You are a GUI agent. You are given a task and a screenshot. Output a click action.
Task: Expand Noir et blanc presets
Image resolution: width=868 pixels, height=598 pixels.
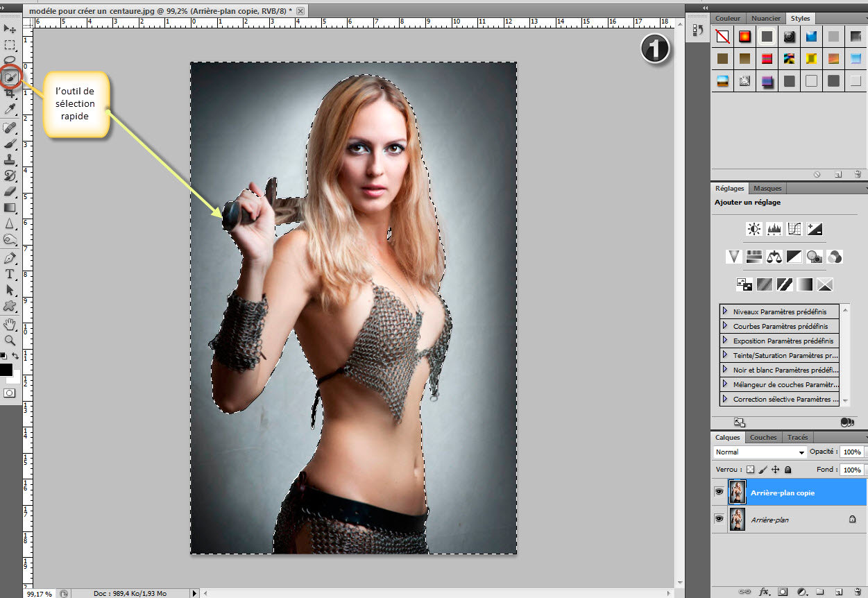(x=725, y=370)
